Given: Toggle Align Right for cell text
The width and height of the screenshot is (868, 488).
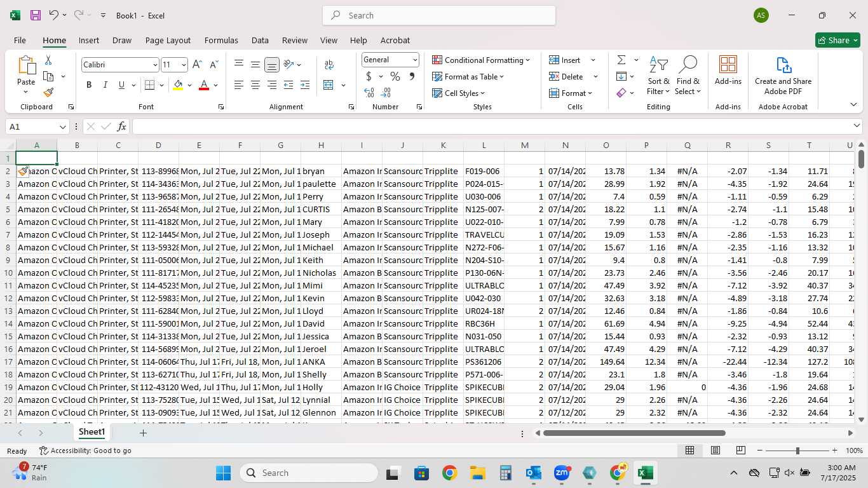Looking at the screenshot, I should click(271, 85).
